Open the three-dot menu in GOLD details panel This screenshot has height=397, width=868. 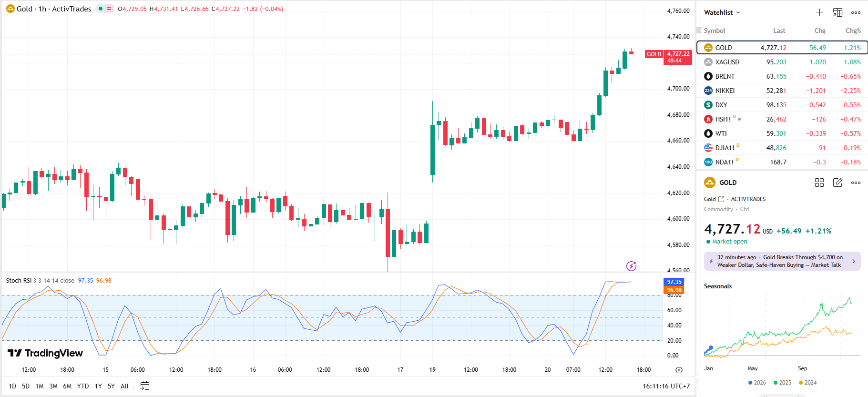856,183
